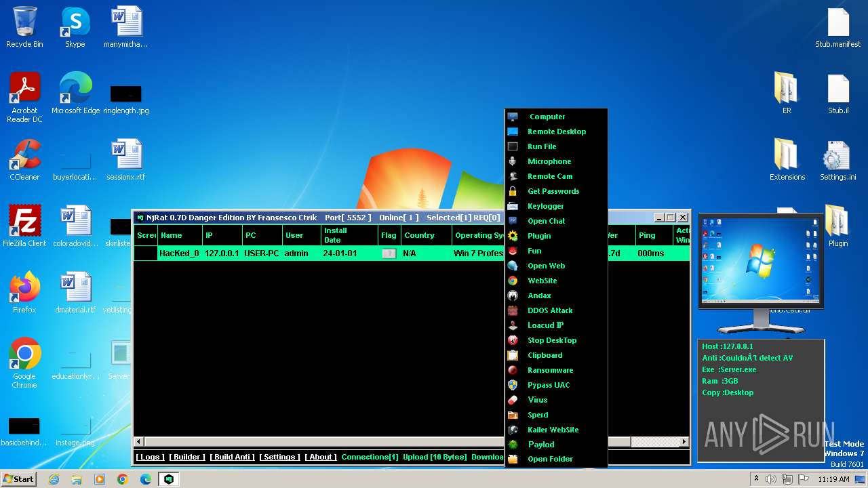868x488 pixels.
Task: Click the WebSite Chrome icon in menu
Action: coord(513,281)
